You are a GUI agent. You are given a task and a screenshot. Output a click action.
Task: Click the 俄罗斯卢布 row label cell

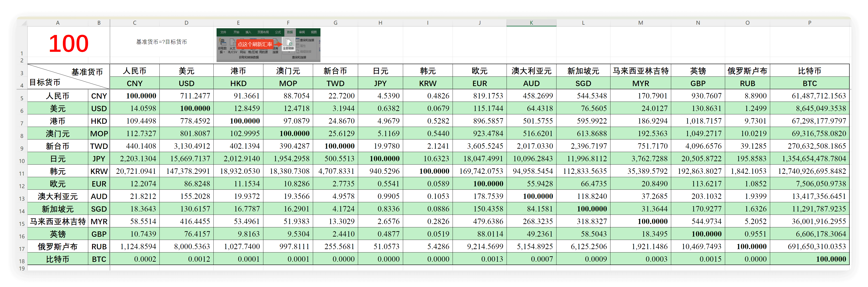click(58, 247)
